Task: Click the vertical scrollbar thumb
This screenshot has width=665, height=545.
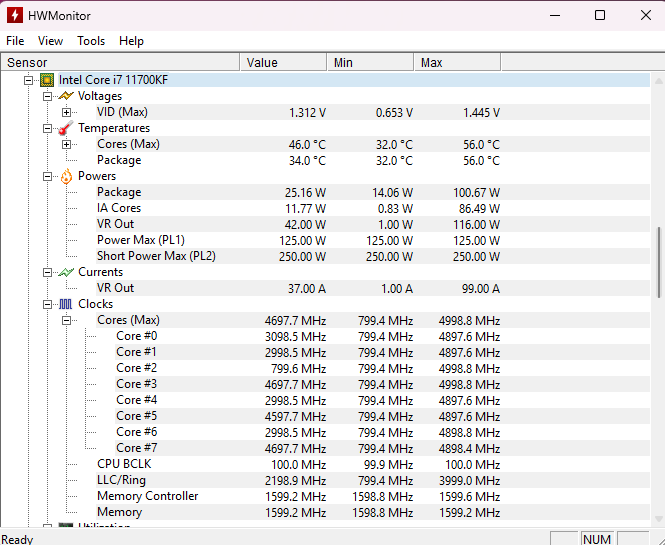Action: pyautogui.click(x=658, y=262)
